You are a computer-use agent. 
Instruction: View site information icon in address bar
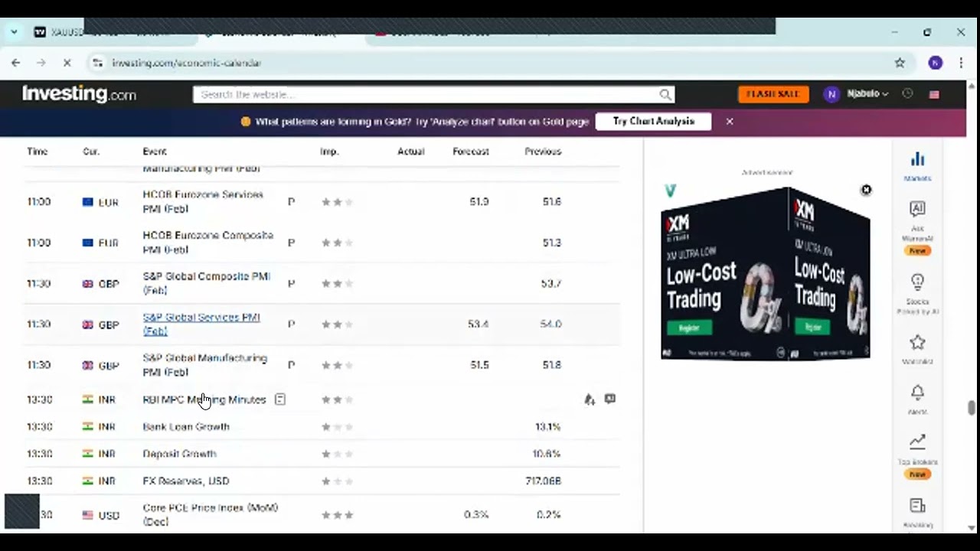pos(97,63)
